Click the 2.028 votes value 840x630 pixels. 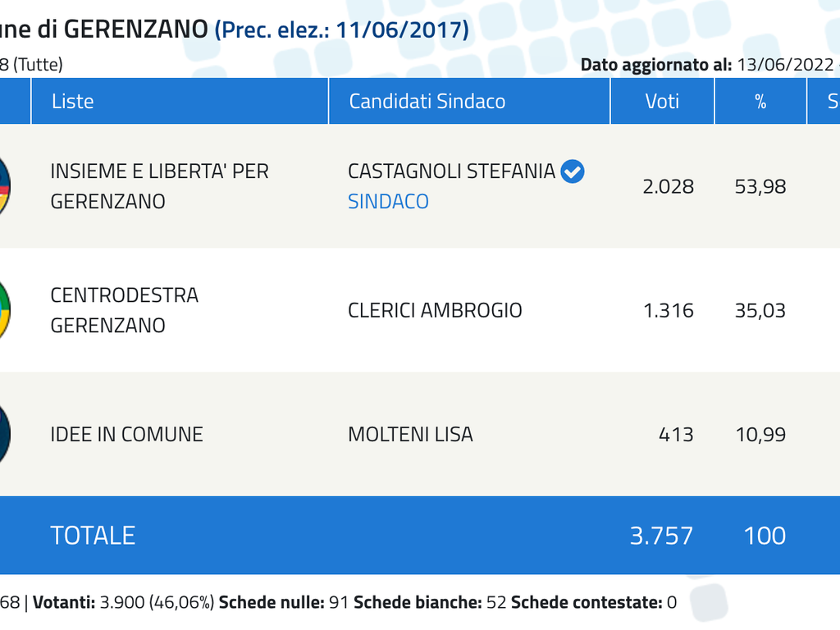[668, 186]
